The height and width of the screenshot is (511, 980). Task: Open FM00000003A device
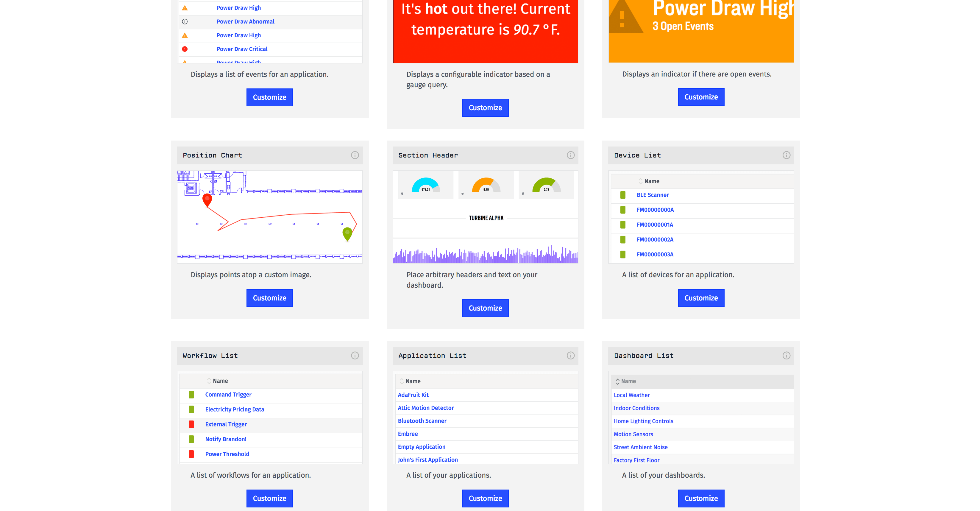(655, 254)
